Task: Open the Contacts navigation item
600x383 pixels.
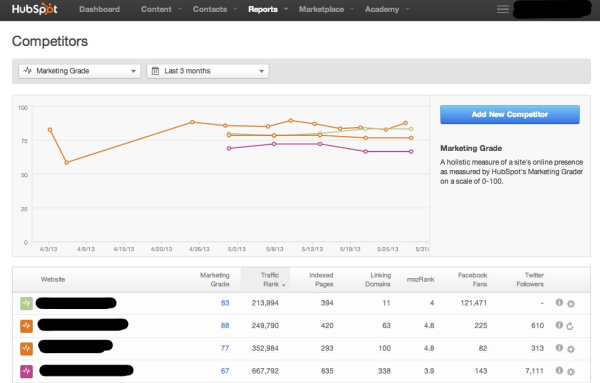Action: [x=210, y=9]
